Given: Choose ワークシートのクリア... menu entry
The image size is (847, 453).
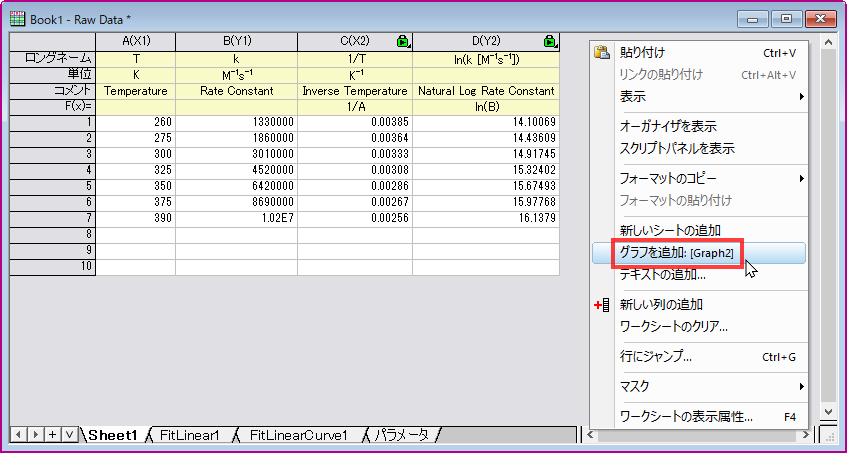Looking at the screenshot, I should coord(699,327).
